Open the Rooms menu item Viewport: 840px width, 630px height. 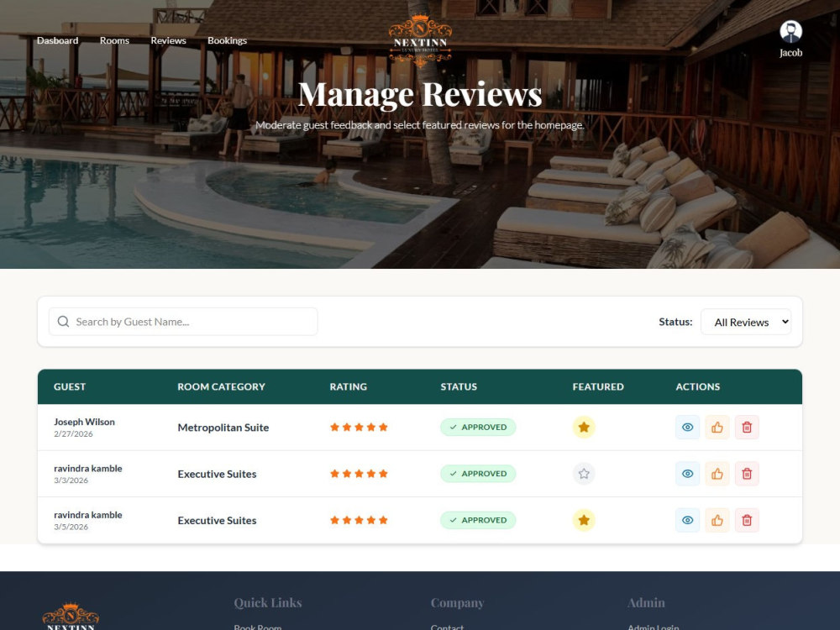tap(114, 40)
